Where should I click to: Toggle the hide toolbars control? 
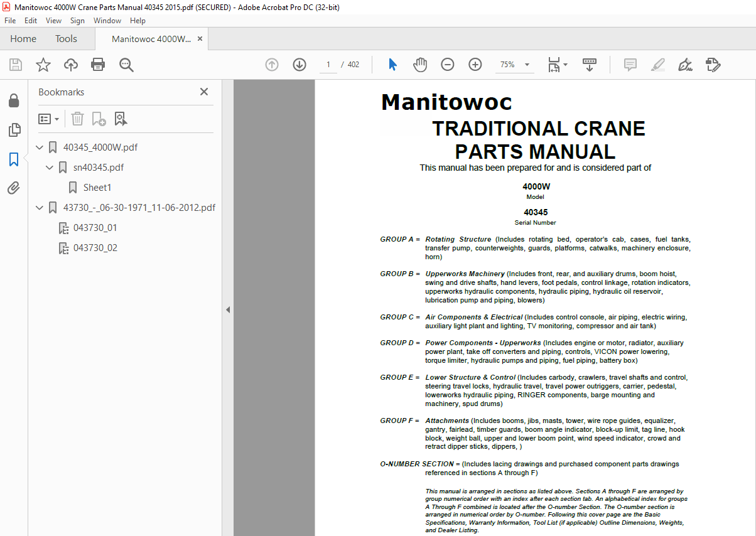[x=589, y=64]
